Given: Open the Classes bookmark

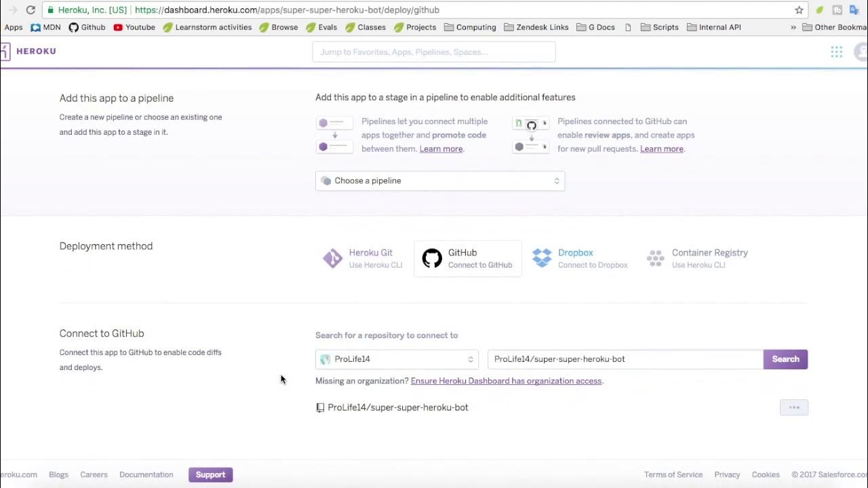Looking at the screenshot, I should coord(366,28).
